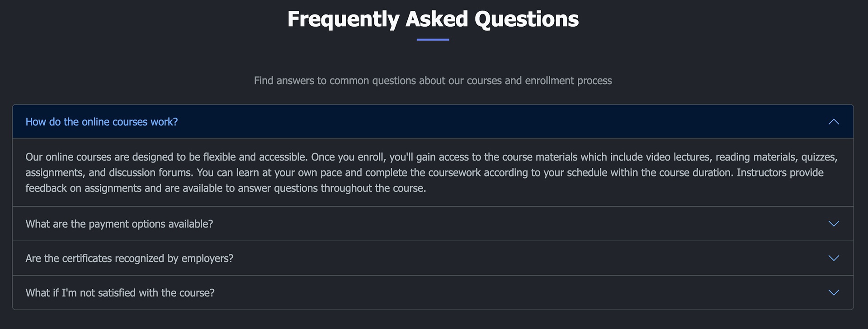Click the chevron beside the not satisfied question
Viewport: 868px width, 329px height.
click(833, 293)
